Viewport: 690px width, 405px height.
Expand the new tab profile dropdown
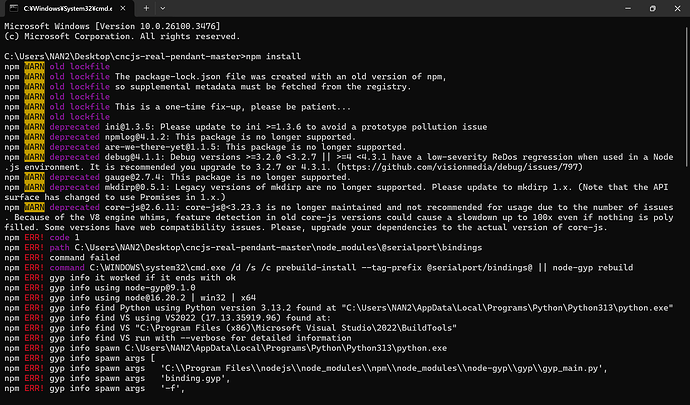(x=163, y=8)
